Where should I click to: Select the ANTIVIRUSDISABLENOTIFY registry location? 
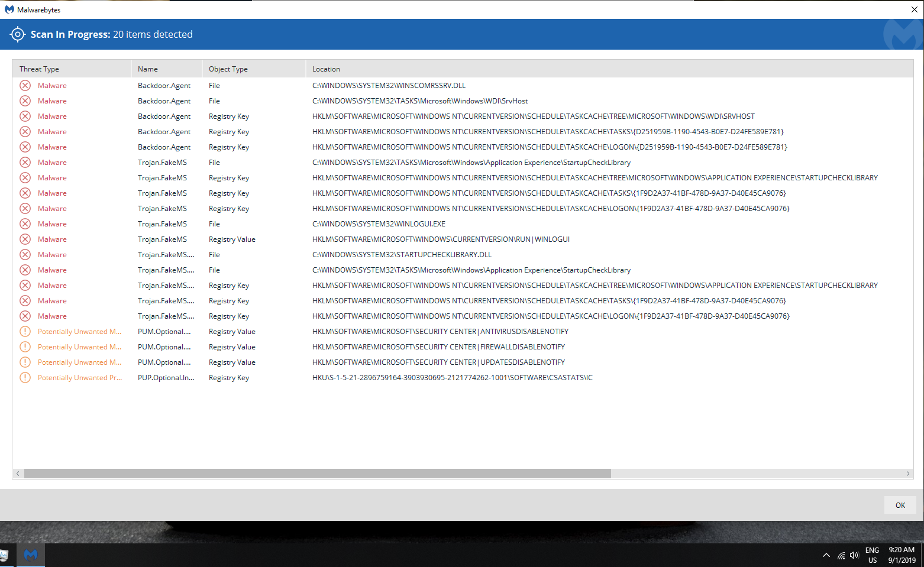click(x=440, y=332)
